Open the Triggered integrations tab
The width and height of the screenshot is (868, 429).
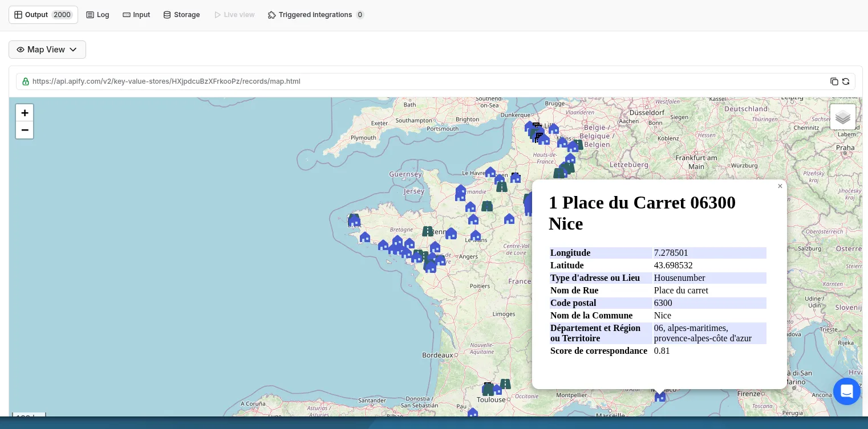[x=315, y=15]
